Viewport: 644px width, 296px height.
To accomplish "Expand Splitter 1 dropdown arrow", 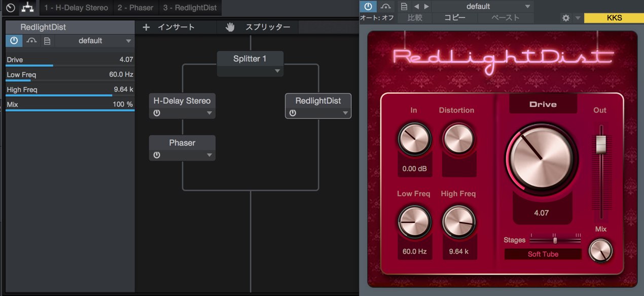I will (277, 71).
